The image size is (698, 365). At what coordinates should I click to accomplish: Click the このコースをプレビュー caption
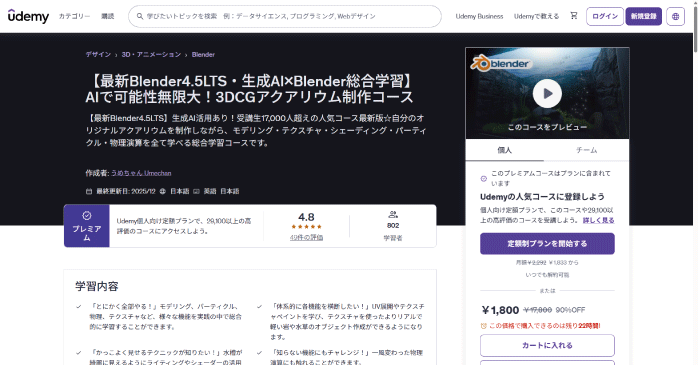tap(547, 127)
